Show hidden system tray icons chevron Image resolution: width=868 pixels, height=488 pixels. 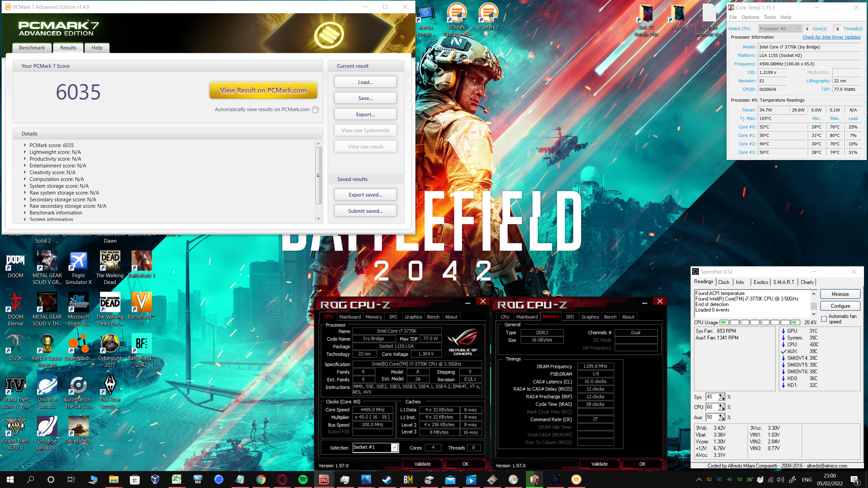(x=699, y=479)
